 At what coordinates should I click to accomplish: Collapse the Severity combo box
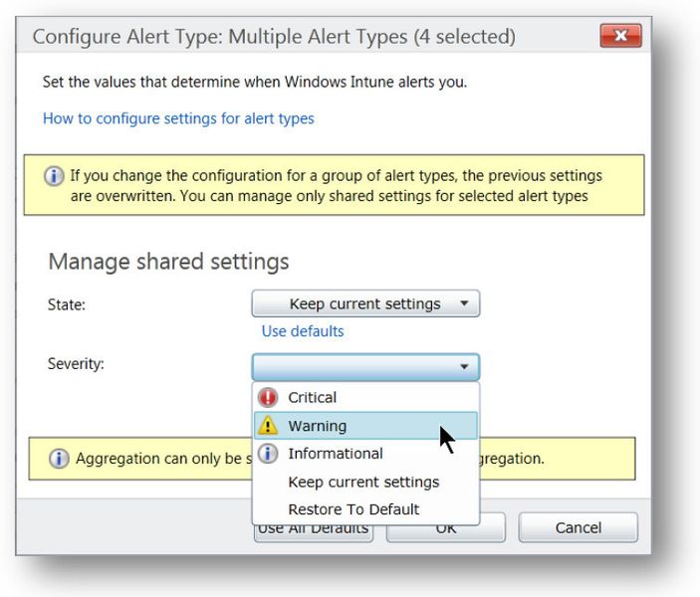point(365,367)
